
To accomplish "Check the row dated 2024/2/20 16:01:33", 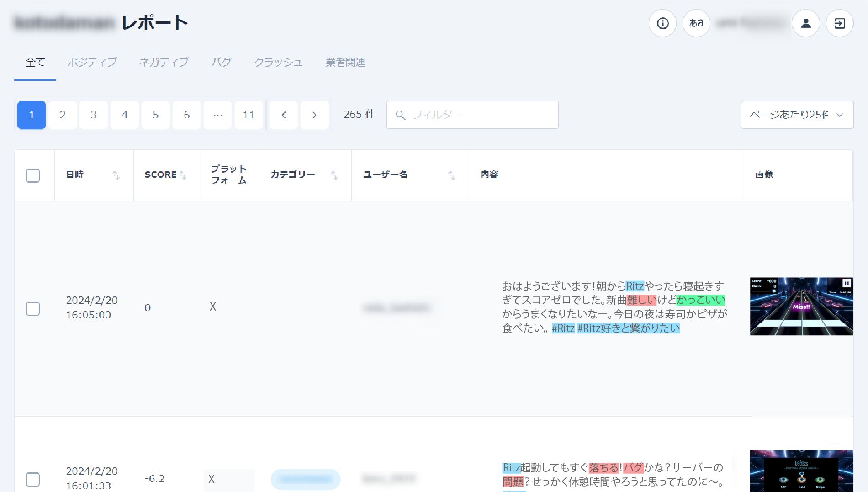I will click(33, 479).
